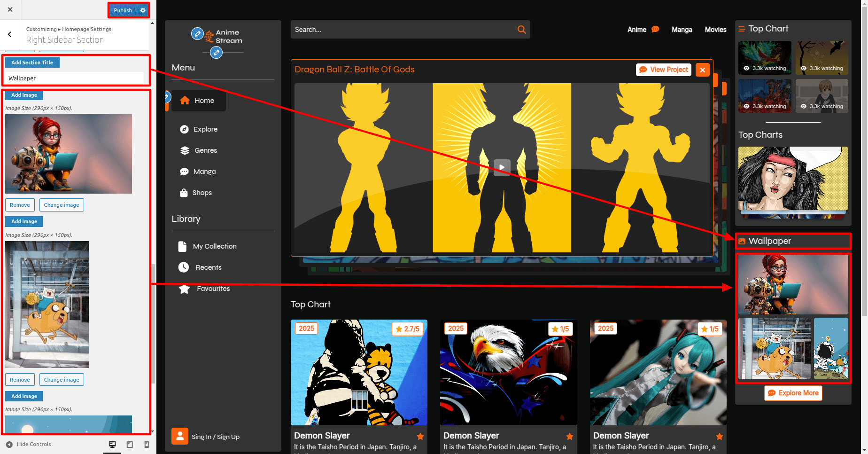Hide the customizer controls

28,444
